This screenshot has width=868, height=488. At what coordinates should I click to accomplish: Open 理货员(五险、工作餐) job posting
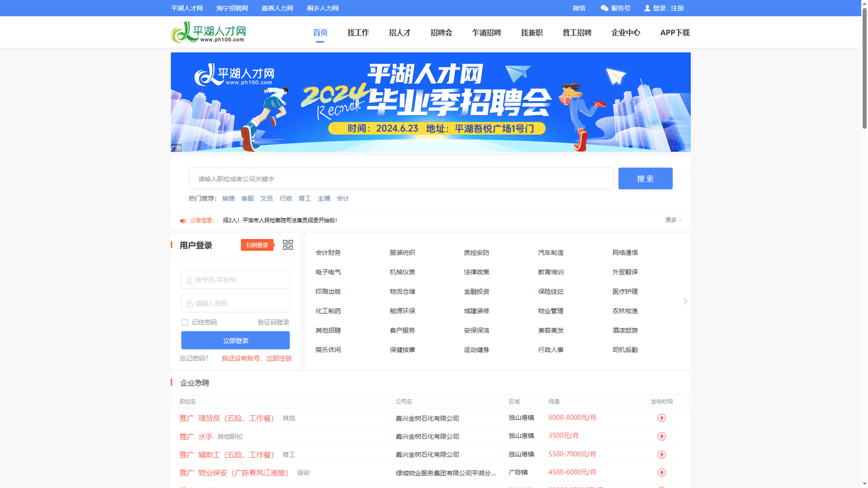pyautogui.click(x=236, y=418)
